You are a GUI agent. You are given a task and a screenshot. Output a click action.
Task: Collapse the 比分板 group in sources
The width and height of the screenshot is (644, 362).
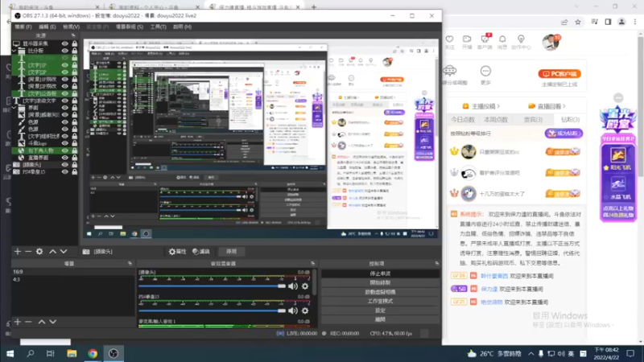[x=14, y=51]
